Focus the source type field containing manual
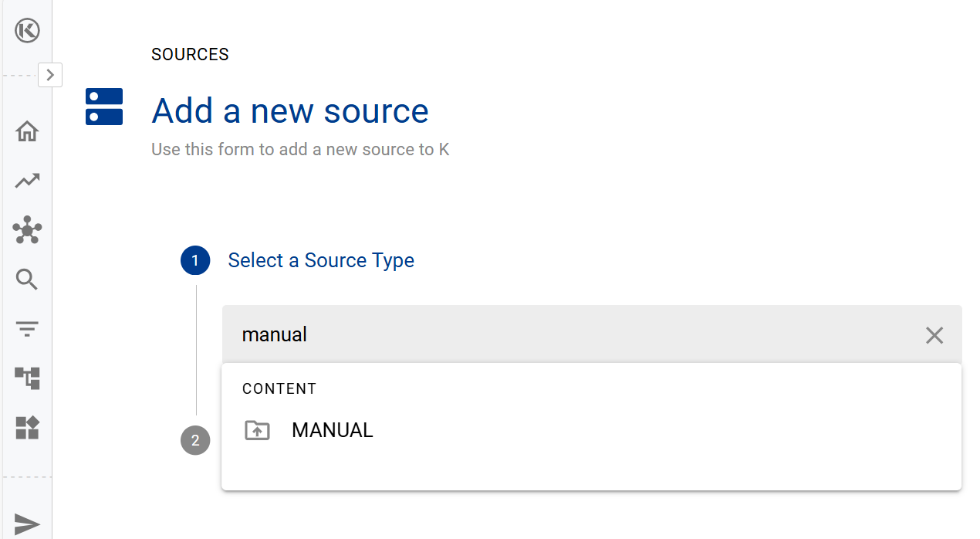 [571, 334]
